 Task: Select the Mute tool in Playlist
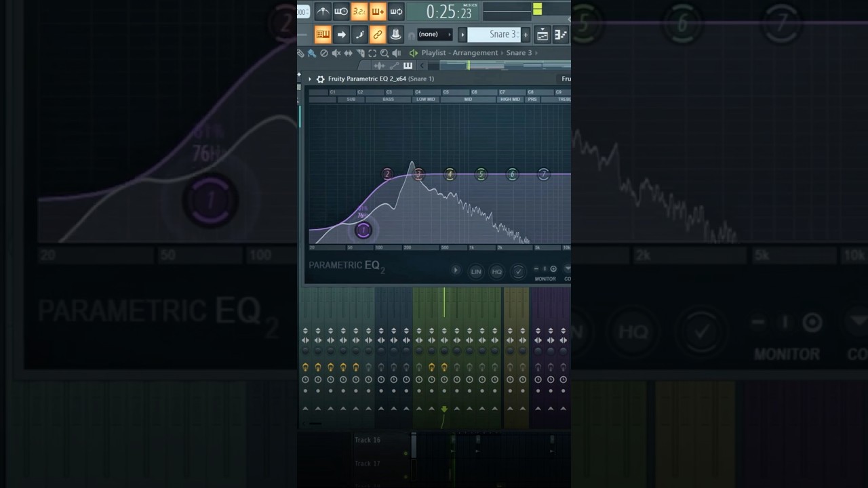336,53
